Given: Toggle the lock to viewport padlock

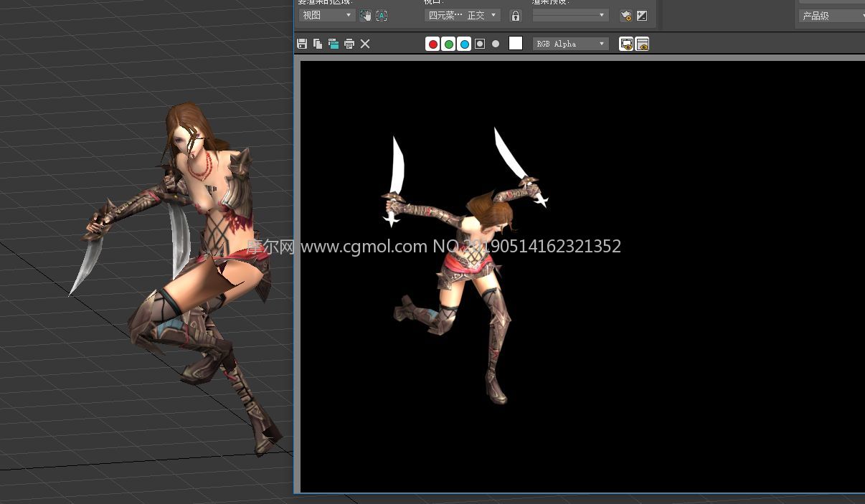Looking at the screenshot, I should pos(515,15).
